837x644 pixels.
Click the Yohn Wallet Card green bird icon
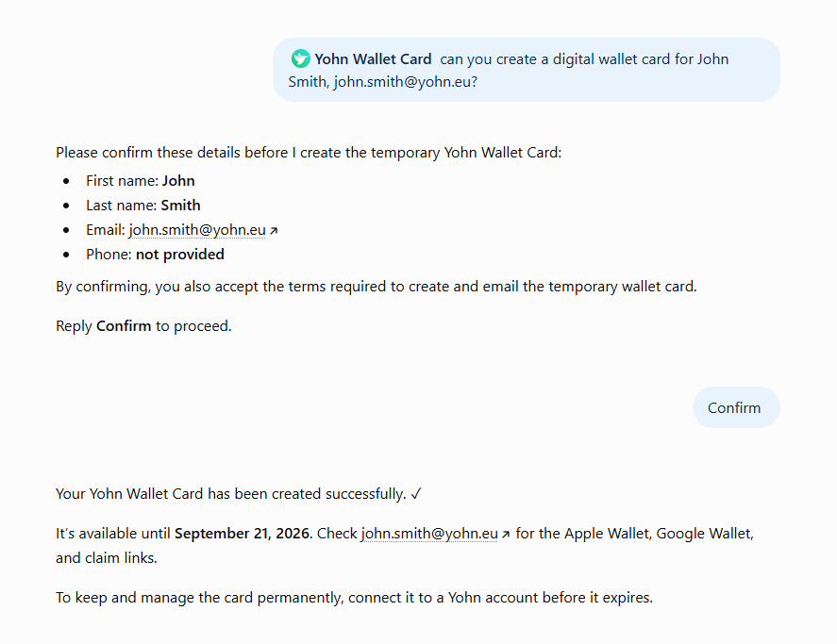[300, 58]
